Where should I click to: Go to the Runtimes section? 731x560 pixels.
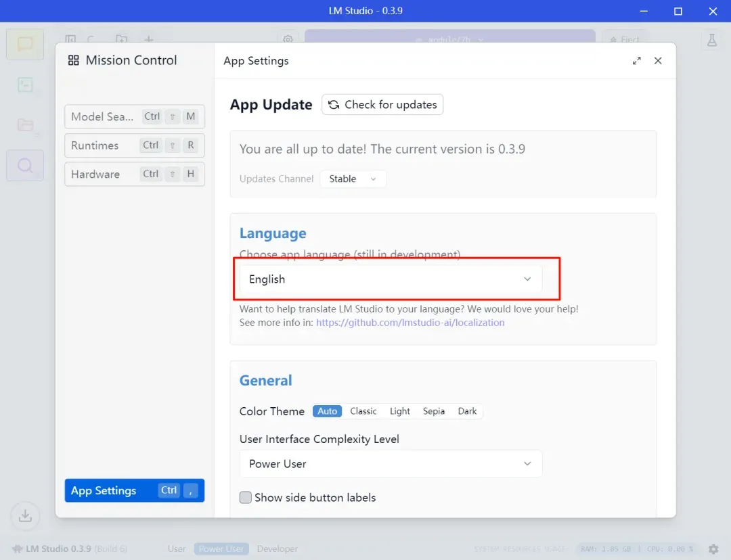(134, 145)
